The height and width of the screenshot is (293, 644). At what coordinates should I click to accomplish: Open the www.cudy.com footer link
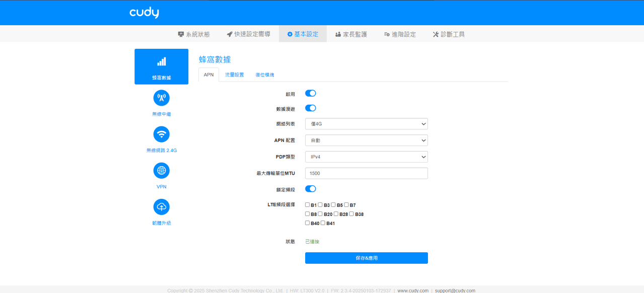click(x=413, y=290)
